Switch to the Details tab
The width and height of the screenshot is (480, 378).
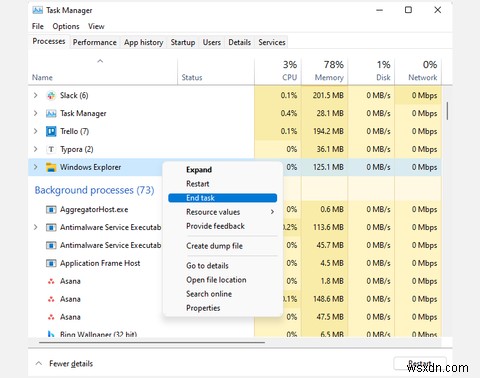click(x=239, y=42)
